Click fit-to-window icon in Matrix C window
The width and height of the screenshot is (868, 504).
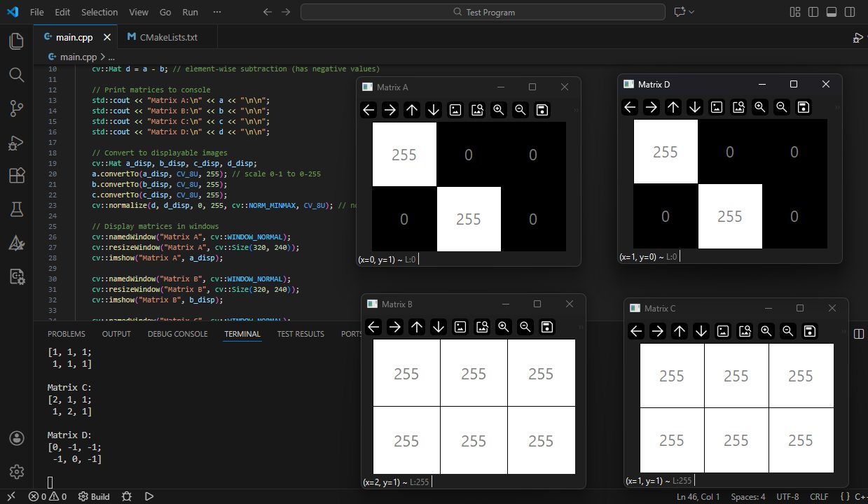[x=744, y=331]
